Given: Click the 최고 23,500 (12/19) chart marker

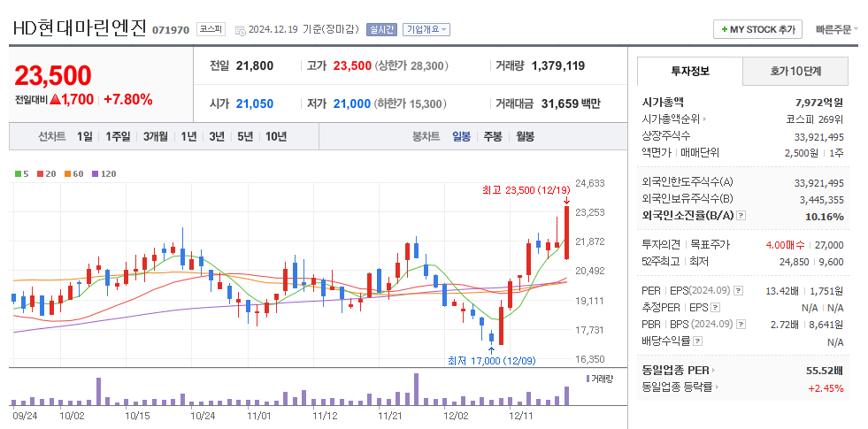Looking at the screenshot, I should point(526,190).
